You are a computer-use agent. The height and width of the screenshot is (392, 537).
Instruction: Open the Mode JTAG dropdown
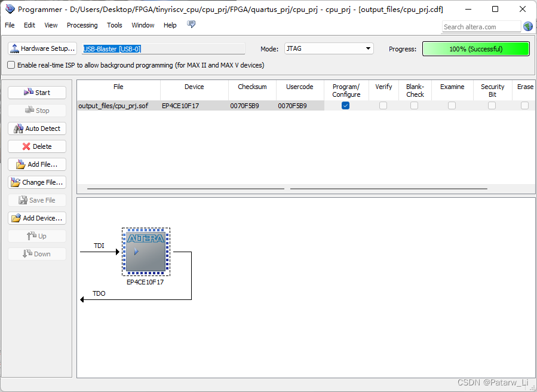329,48
